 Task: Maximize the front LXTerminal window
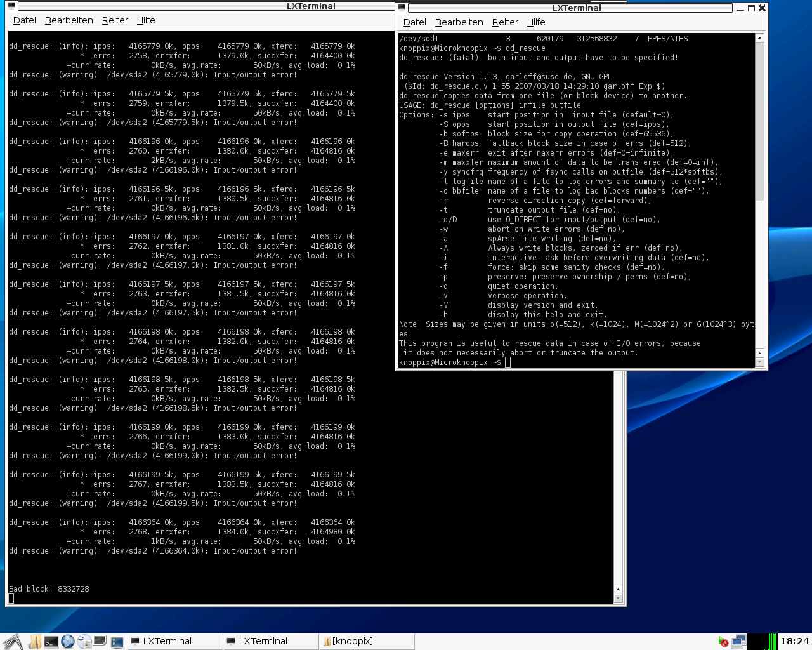[752, 8]
